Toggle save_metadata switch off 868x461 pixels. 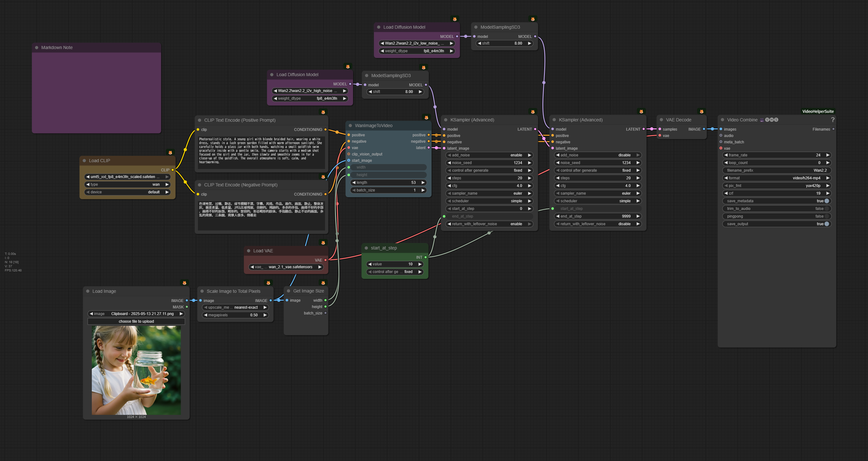826,201
